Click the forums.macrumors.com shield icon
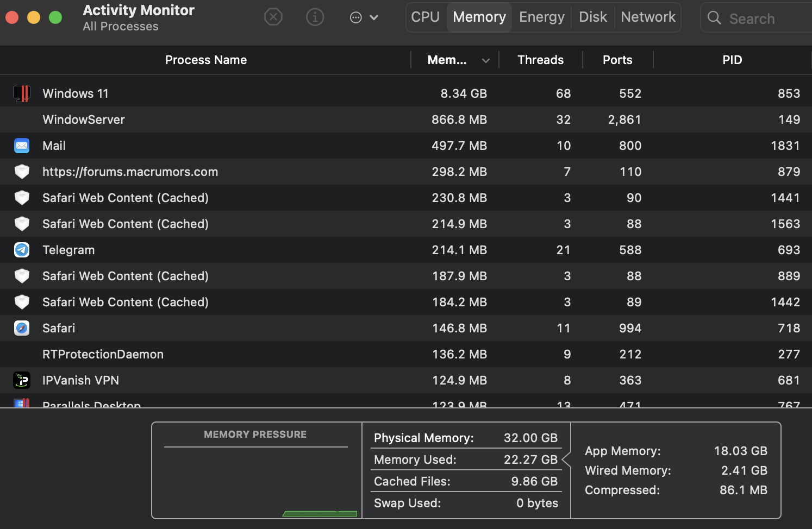The width and height of the screenshot is (812, 529). (x=22, y=172)
